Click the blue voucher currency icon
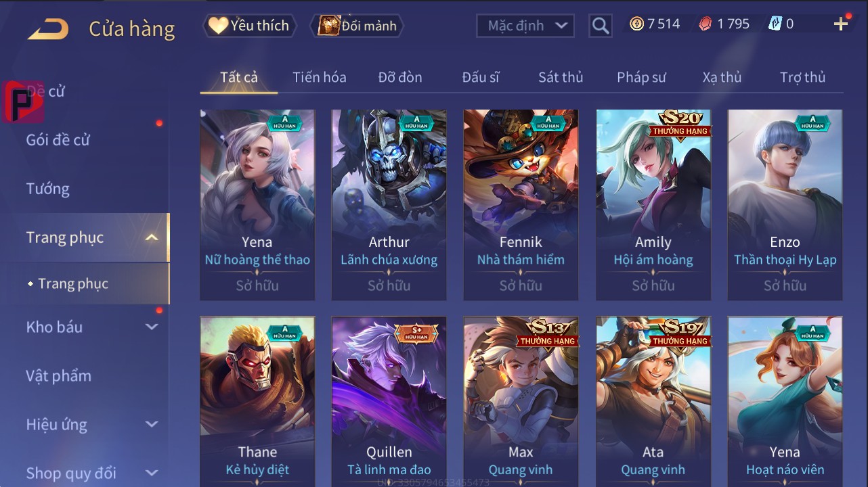Viewport: 868px width, 487px height. click(x=775, y=24)
